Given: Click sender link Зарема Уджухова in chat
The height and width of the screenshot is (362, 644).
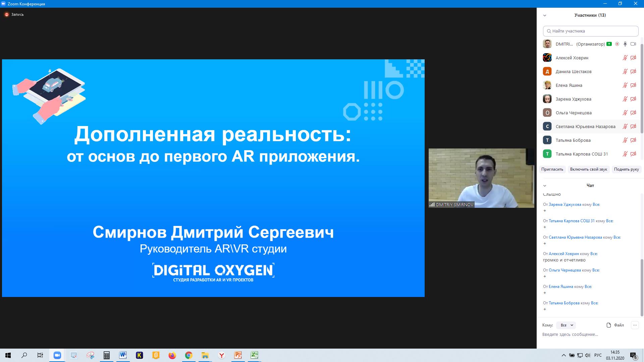Looking at the screenshot, I should [x=565, y=204].
